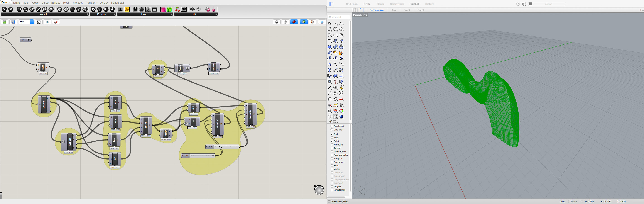Screen dimensions: 644x204
Task: Click the upper V Count slider with value 2
Action: (222, 147)
